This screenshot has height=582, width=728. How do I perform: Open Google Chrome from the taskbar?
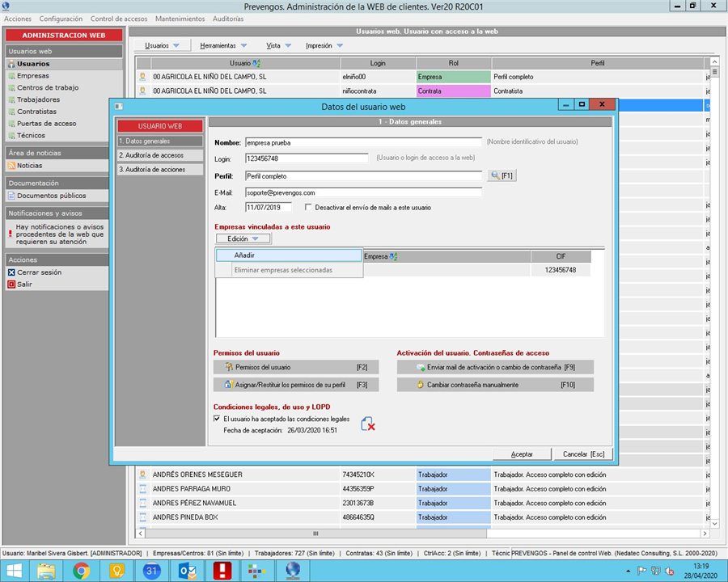pyautogui.click(x=81, y=571)
